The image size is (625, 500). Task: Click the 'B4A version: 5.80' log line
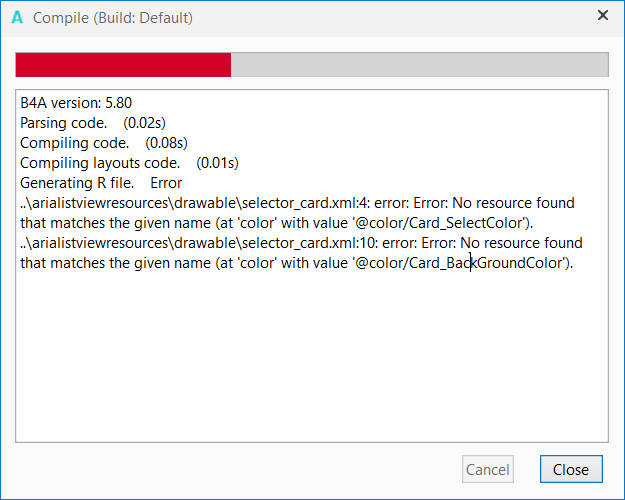(x=76, y=102)
